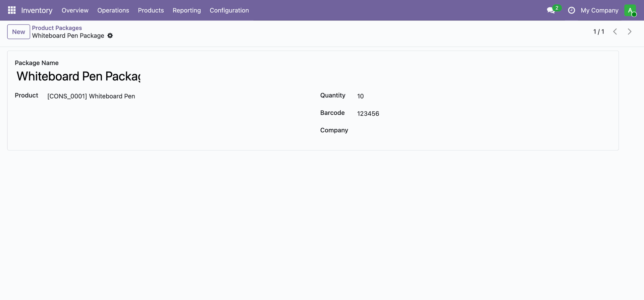The width and height of the screenshot is (644, 300).
Task: Go to the previous record arrow
Action: pos(615,32)
